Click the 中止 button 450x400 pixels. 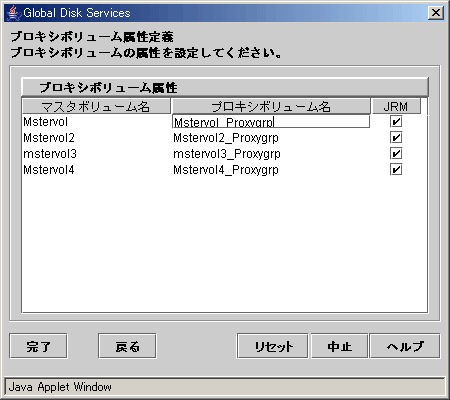tap(339, 346)
